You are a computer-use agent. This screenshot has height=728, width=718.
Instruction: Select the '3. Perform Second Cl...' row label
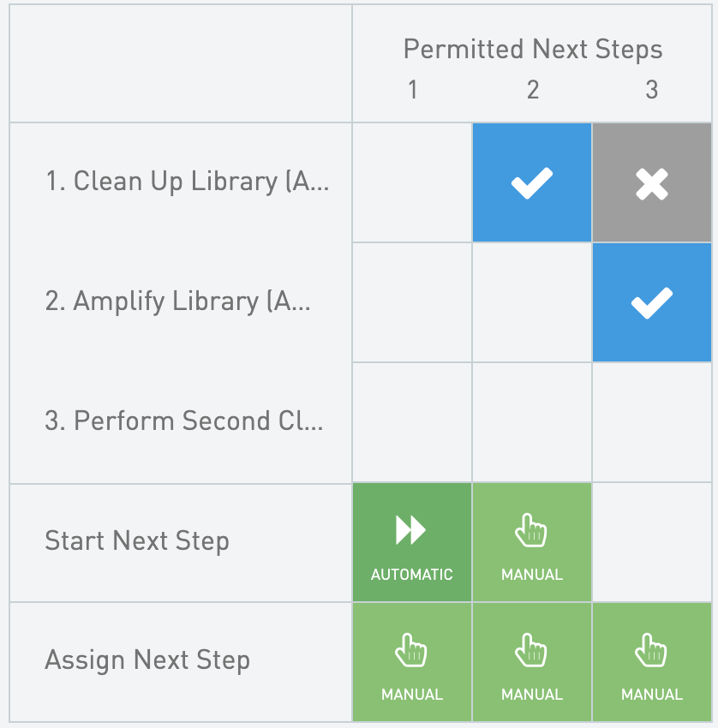coord(184,421)
